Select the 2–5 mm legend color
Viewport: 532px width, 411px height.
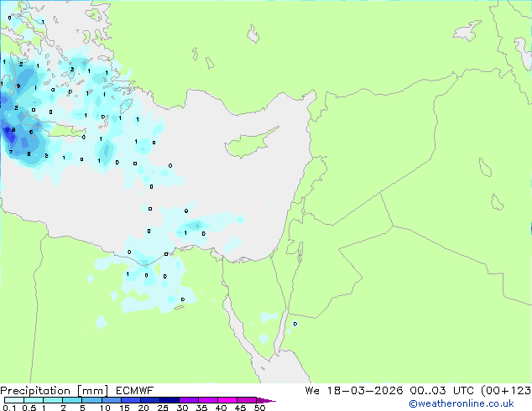[72, 400]
